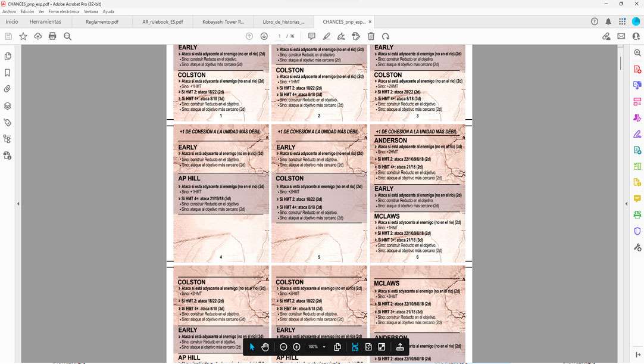Open the content order tree panel

click(x=7, y=139)
